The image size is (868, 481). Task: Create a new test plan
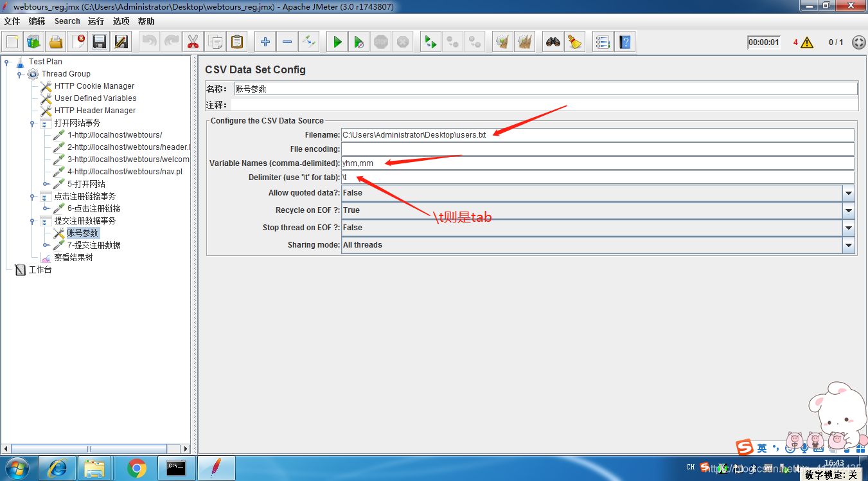click(12, 42)
